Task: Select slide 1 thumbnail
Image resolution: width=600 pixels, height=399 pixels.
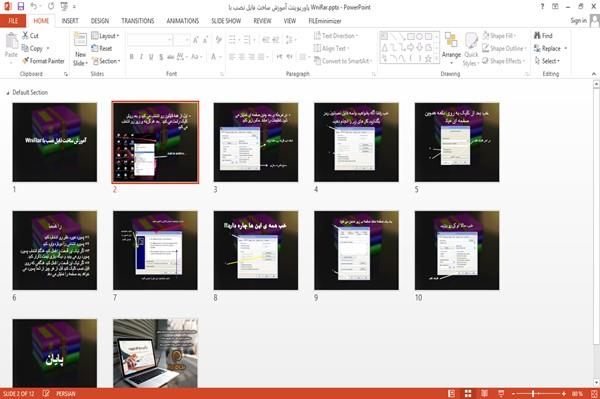Action: 55,142
